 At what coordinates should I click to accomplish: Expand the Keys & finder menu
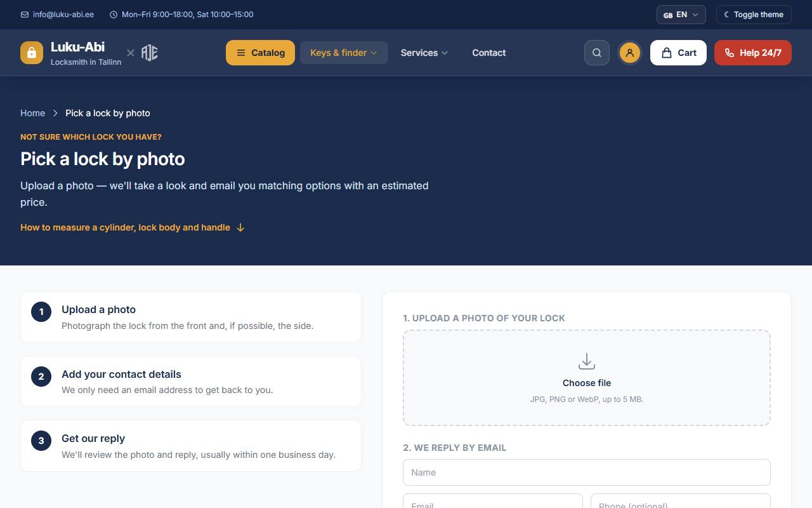pyautogui.click(x=344, y=53)
